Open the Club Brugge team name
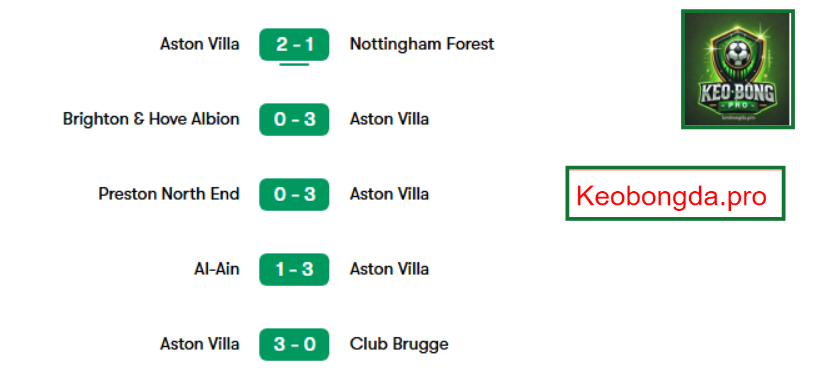The height and width of the screenshot is (385, 833). pyautogui.click(x=399, y=344)
